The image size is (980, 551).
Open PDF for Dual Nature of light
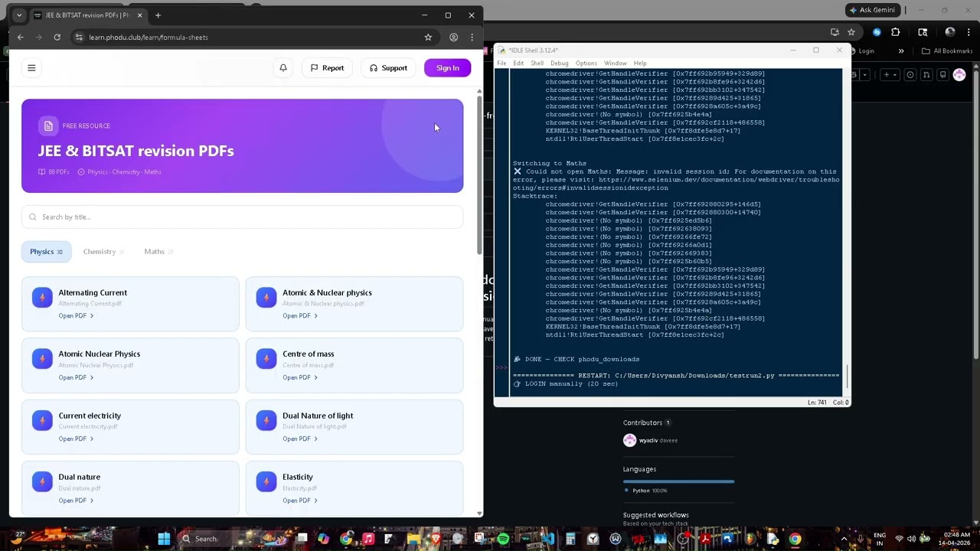pyautogui.click(x=299, y=439)
